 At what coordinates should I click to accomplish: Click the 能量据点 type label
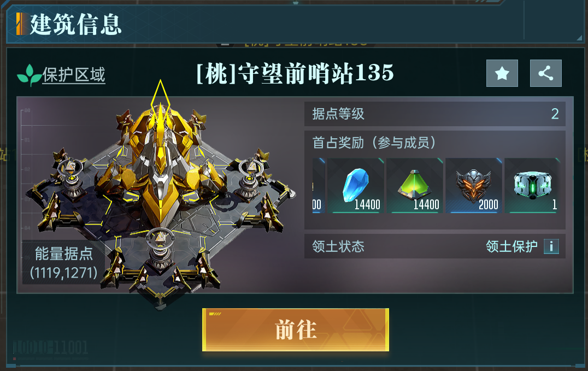pos(64,254)
